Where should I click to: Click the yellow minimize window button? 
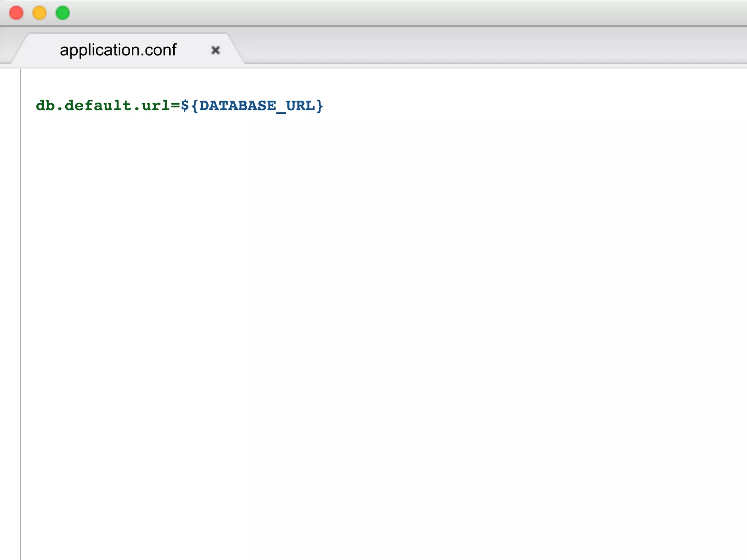point(39,13)
